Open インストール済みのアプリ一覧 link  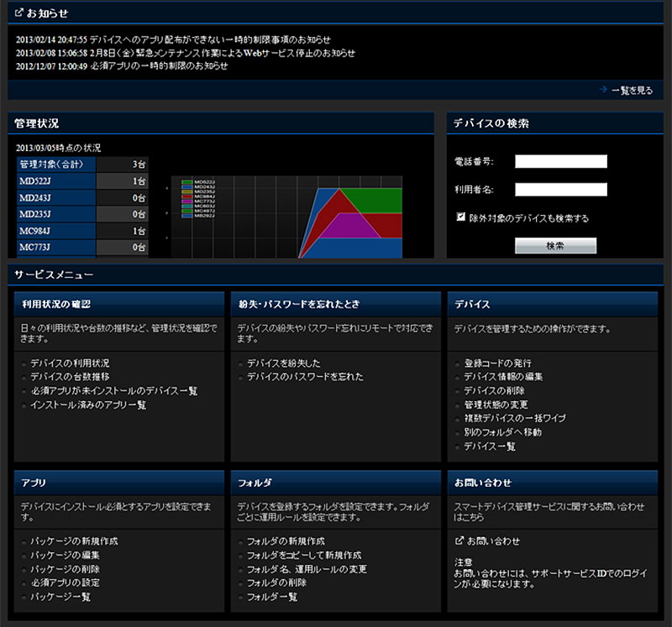(88, 405)
